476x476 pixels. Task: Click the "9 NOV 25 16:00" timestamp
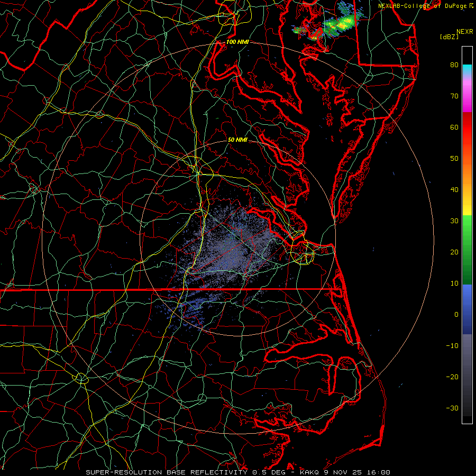tap(357, 472)
